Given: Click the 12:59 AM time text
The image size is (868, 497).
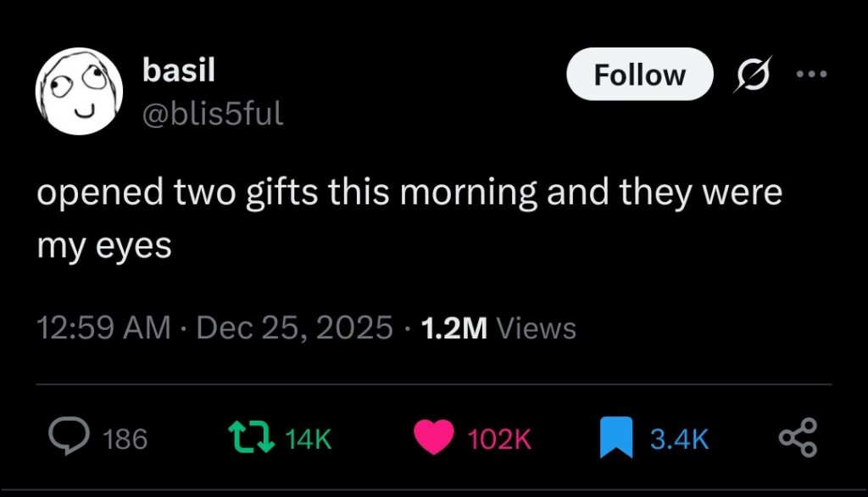Looking at the screenshot, I should click(103, 327).
